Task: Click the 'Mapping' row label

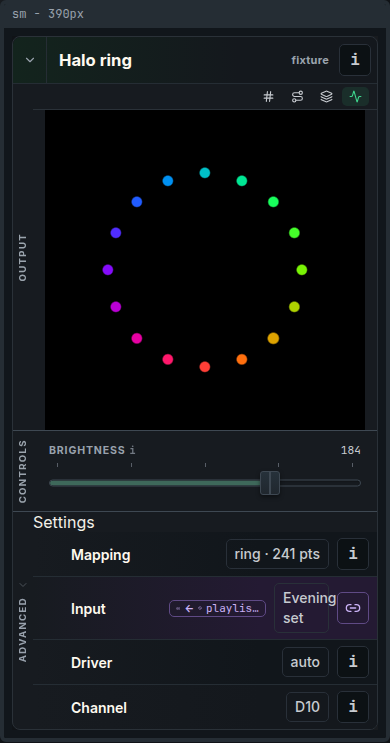Action: (100, 555)
